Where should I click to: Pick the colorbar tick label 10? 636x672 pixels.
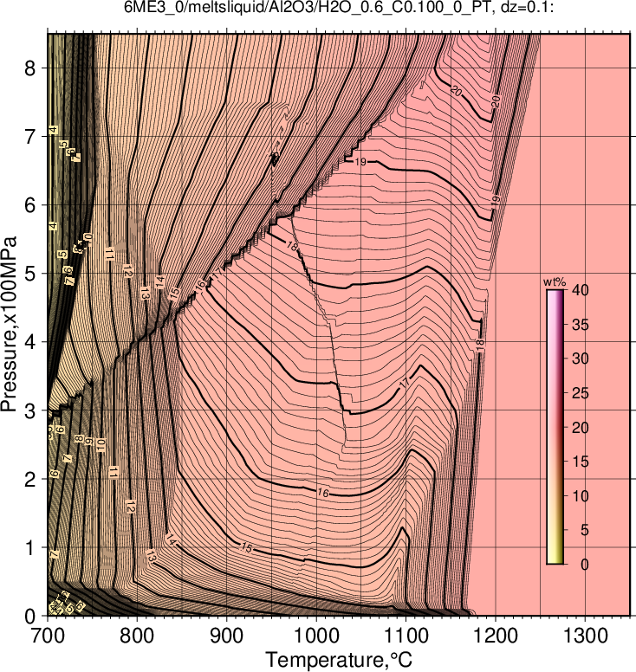coord(581,496)
